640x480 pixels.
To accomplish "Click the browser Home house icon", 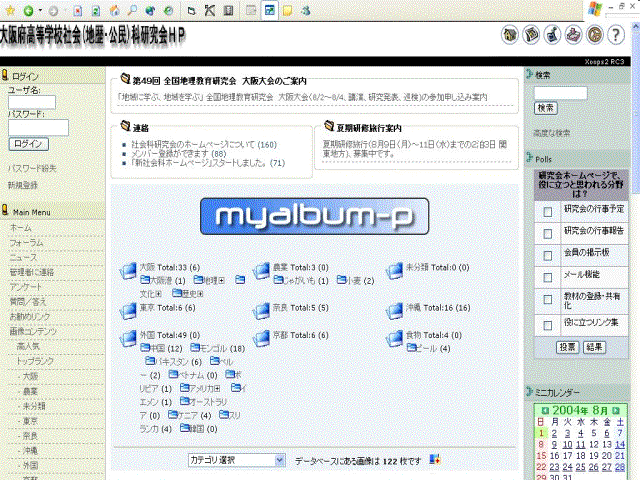I will 114,11.
